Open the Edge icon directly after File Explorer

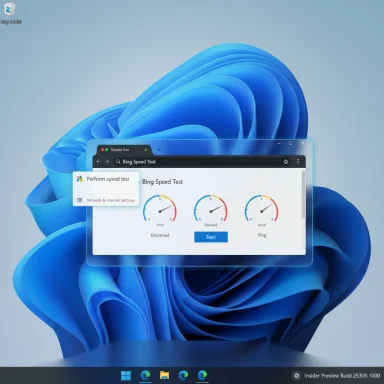(183, 375)
